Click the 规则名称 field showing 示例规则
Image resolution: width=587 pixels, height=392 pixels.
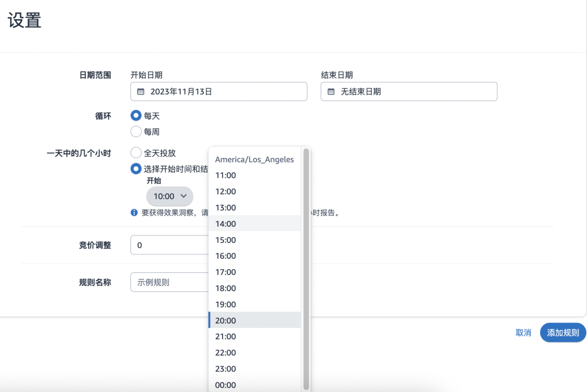coord(168,282)
